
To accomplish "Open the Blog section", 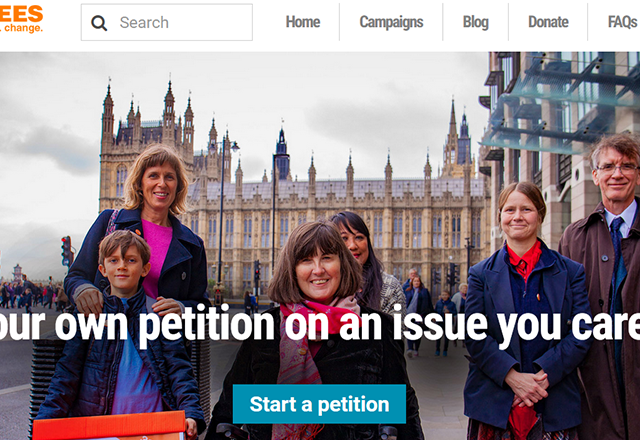I will coord(476,22).
